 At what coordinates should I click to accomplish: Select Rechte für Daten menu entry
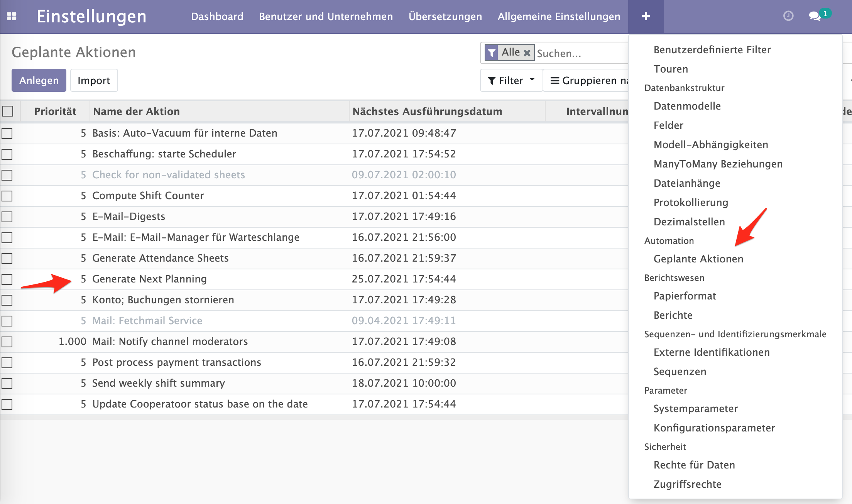point(694,465)
